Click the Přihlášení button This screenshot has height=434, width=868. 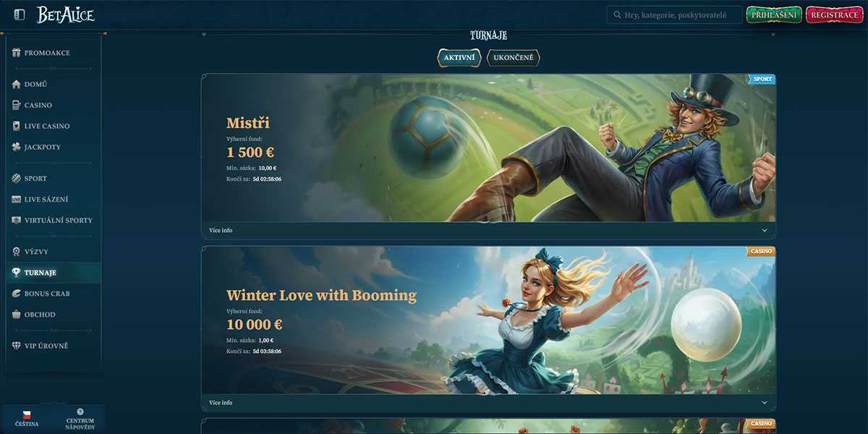(775, 15)
